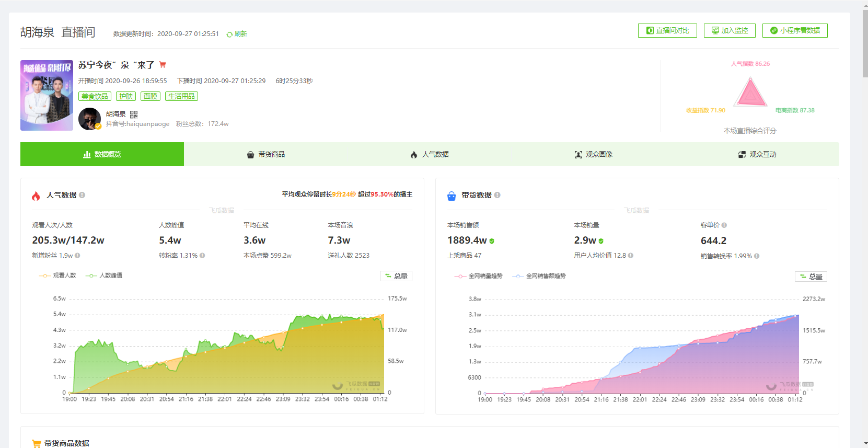Click the 上架商品 47 text
Image resolution: width=868 pixels, height=448 pixels.
coord(464,256)
